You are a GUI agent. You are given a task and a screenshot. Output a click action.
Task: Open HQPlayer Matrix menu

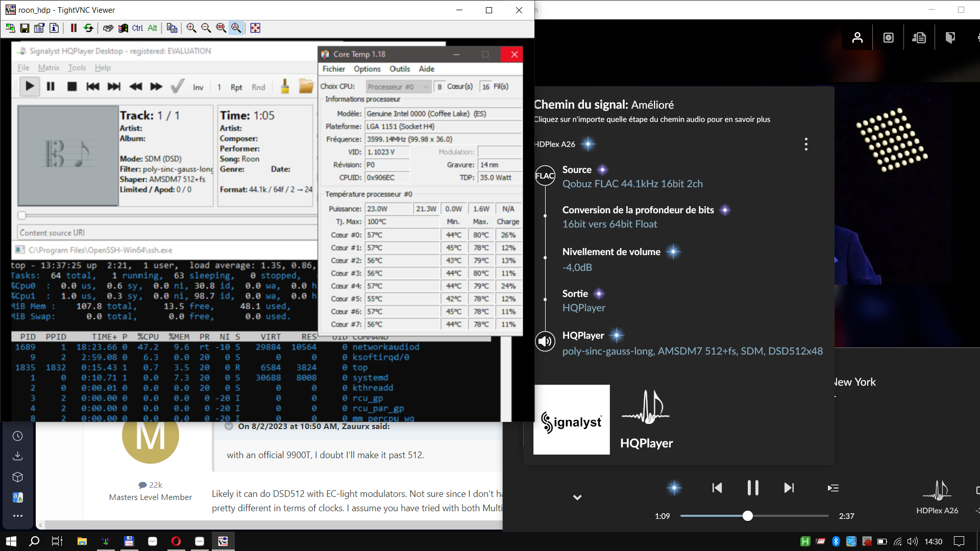point(48,68)
